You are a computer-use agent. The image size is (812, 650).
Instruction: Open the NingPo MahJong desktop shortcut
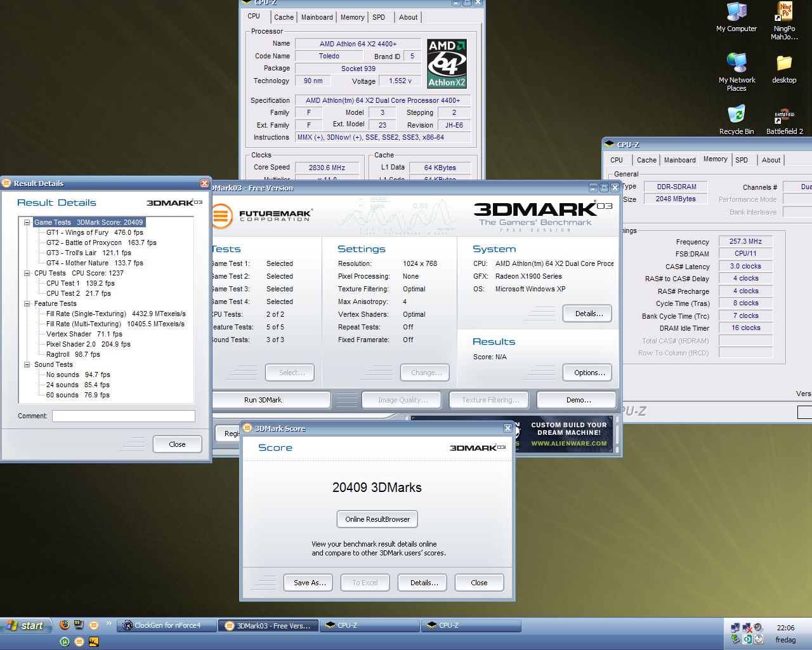784,20
